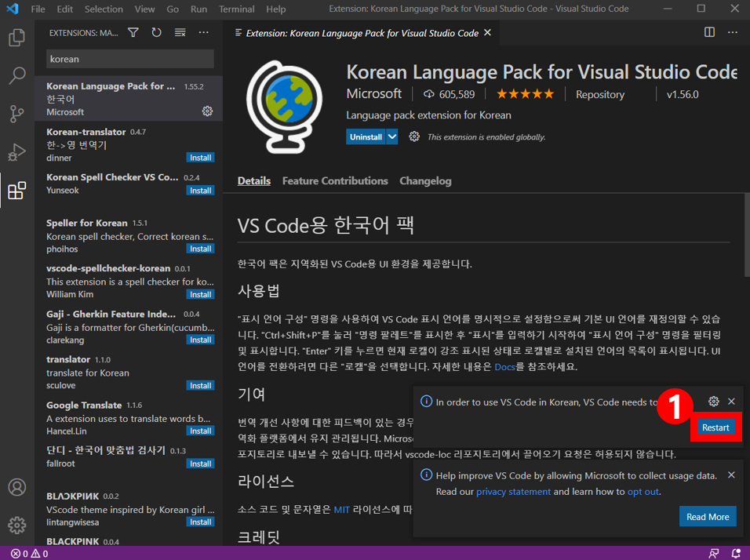
Task: Split the editor to the right
Action: [x=709, y=32]
